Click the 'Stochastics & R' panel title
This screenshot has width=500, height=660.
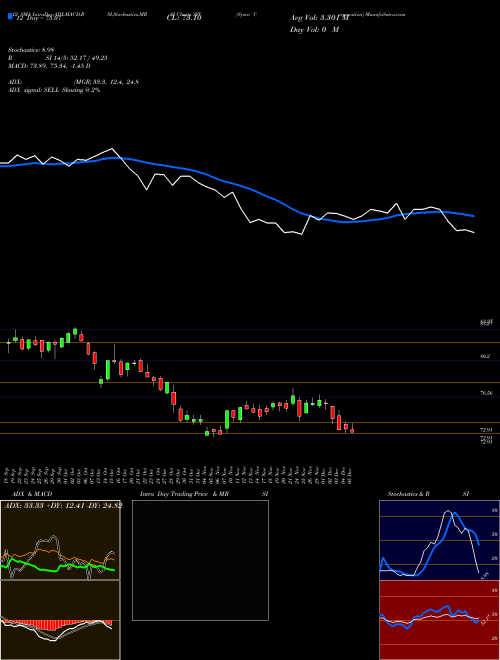[x=409, y=494]
